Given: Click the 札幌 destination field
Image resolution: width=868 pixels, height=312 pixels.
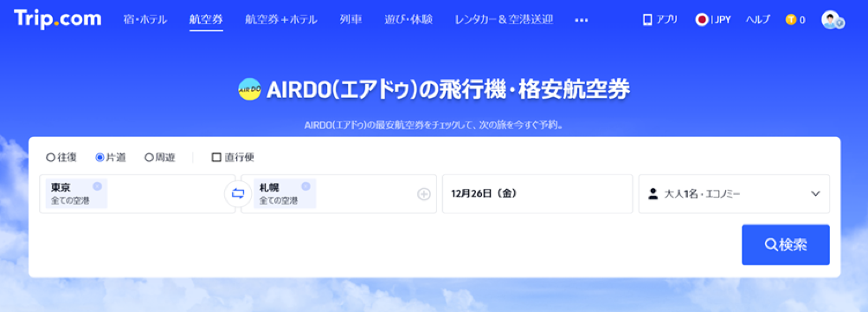Looking at the screenshot, I should (x=338, y=194).
